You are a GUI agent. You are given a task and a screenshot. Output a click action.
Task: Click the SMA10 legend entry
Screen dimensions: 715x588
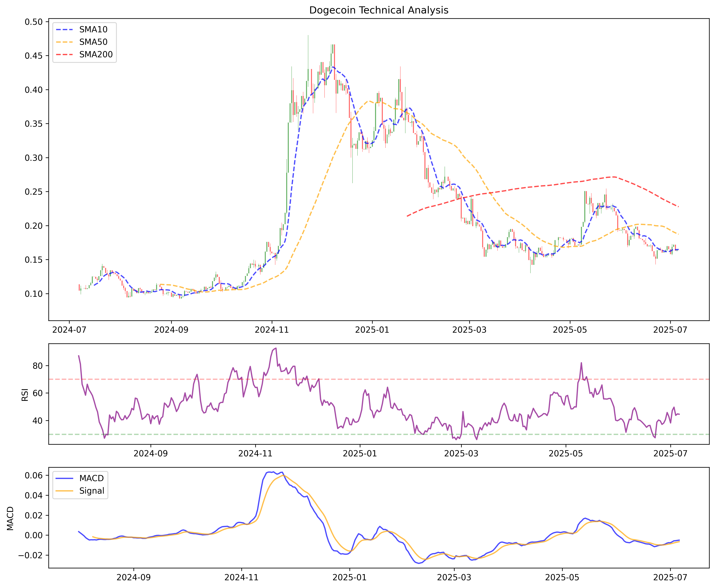(x=93, y=30)
